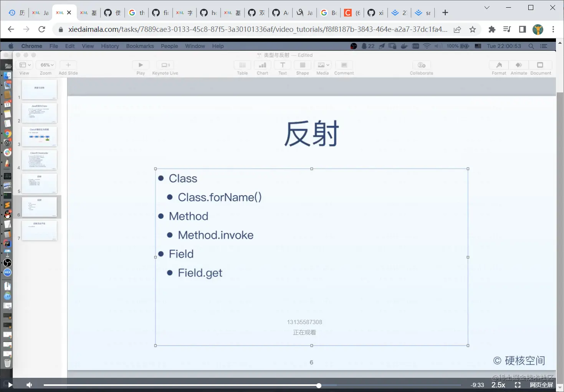Switch to the Google tab labeled th

[137, 13]
